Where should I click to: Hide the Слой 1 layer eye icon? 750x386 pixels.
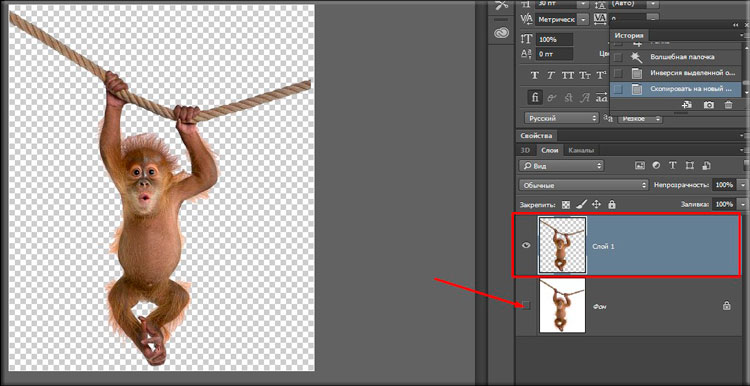(526, 245)
